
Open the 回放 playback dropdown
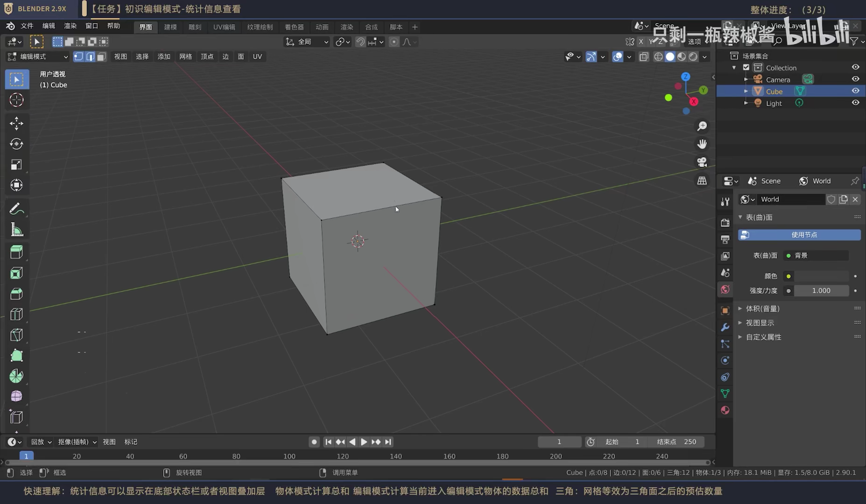(41, 442)
